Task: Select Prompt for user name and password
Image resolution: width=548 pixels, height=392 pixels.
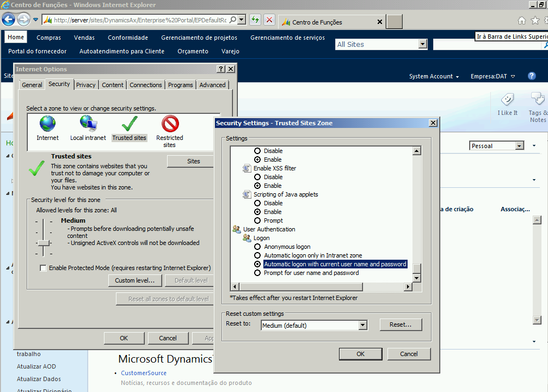Action: coord(257,273)
